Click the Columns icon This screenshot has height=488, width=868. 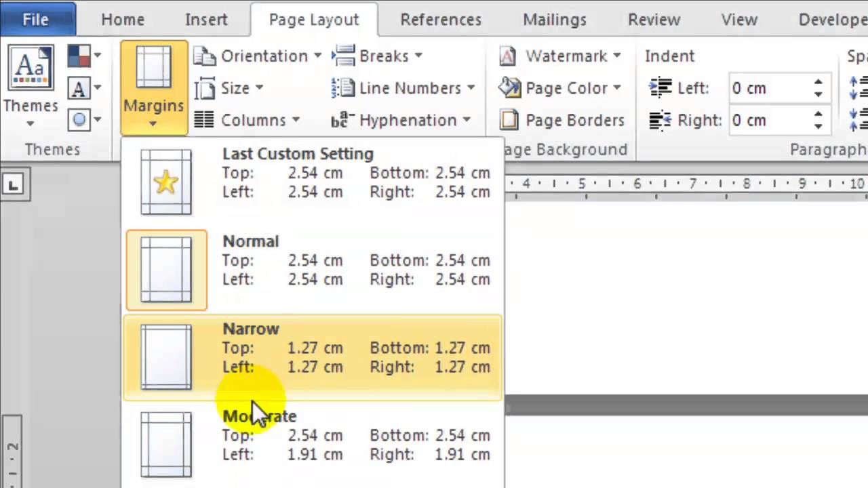[x=205, y=121]
